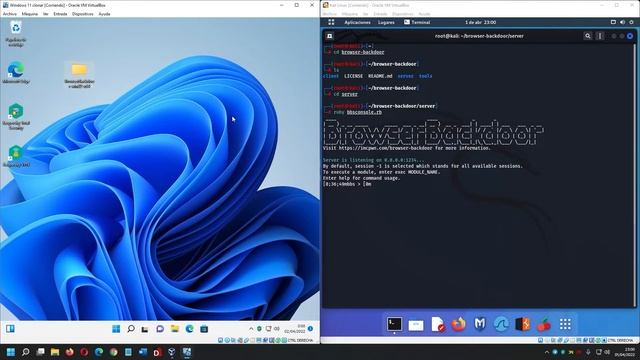This screenshot has width=640, height=360.
Task: Open host taskbar clock
Action: (x=625, y=352)
